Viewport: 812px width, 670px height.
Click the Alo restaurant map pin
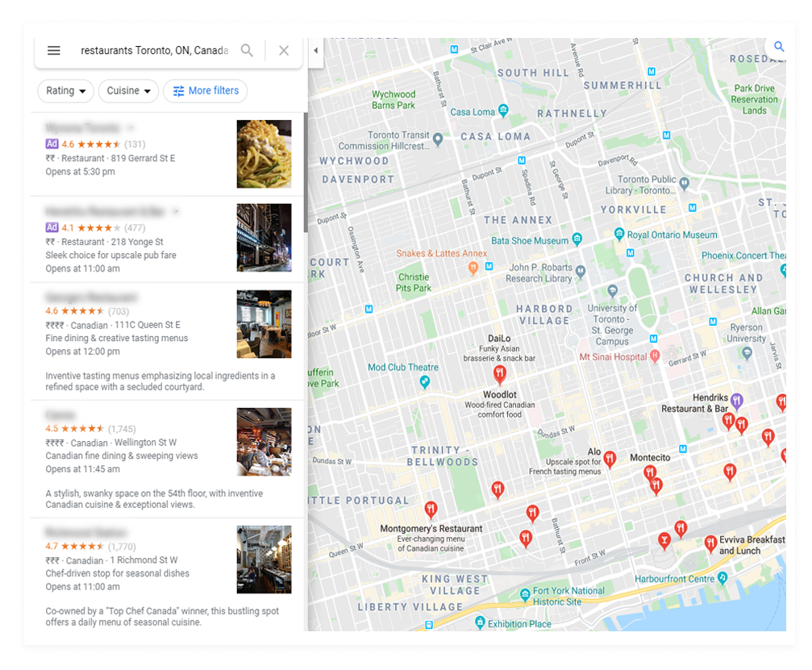610,460
